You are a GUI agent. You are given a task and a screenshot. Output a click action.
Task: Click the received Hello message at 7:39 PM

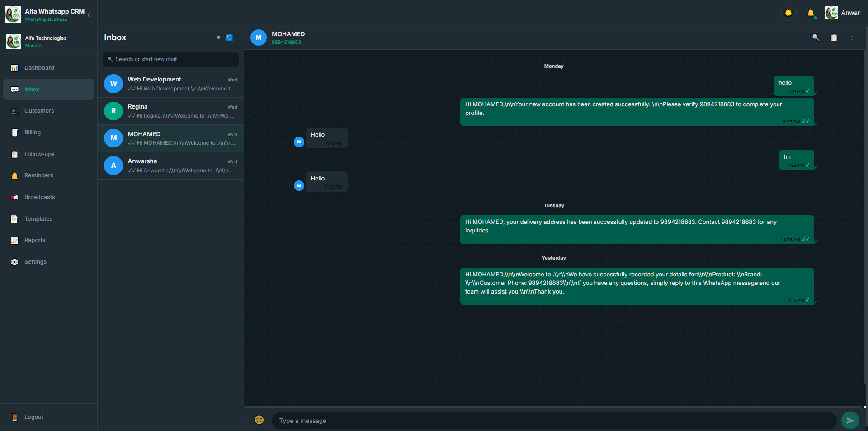(327, 182)
